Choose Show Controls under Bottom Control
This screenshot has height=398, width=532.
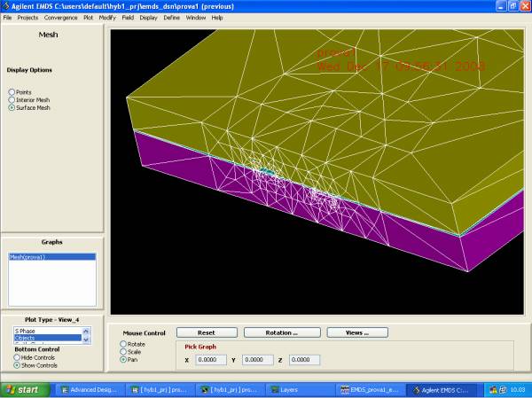pos(17,365)
